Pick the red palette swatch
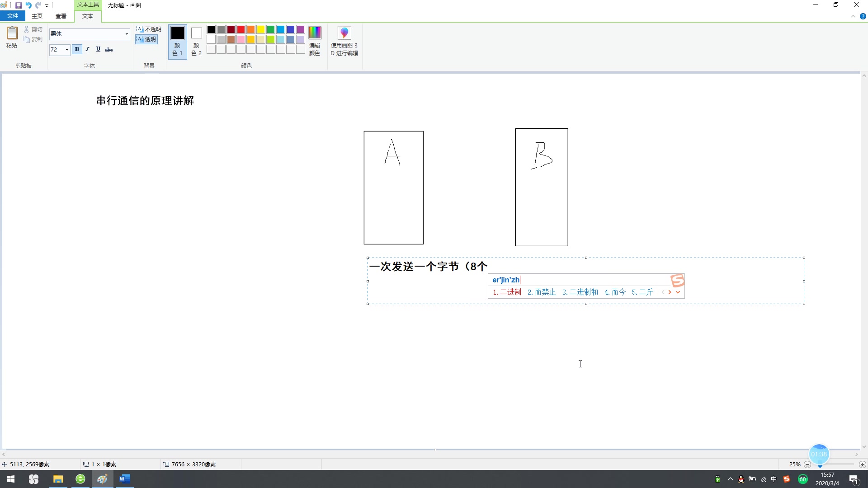The width and height of the screenshot is (868, 488). [241, 29]
